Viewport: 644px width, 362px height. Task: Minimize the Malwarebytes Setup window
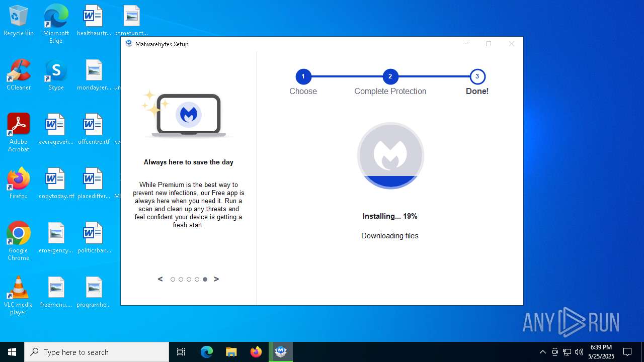(x=466, y=44)
